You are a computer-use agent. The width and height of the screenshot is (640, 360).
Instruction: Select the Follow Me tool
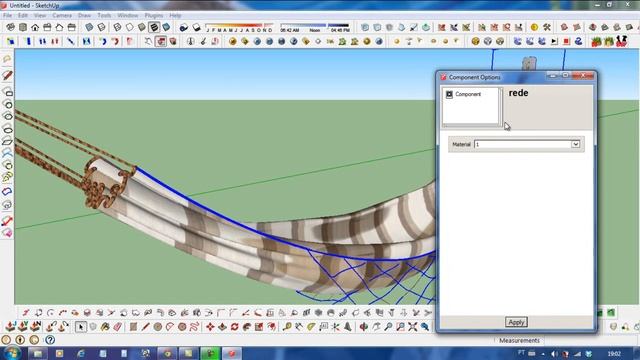(x=247, y=327)
